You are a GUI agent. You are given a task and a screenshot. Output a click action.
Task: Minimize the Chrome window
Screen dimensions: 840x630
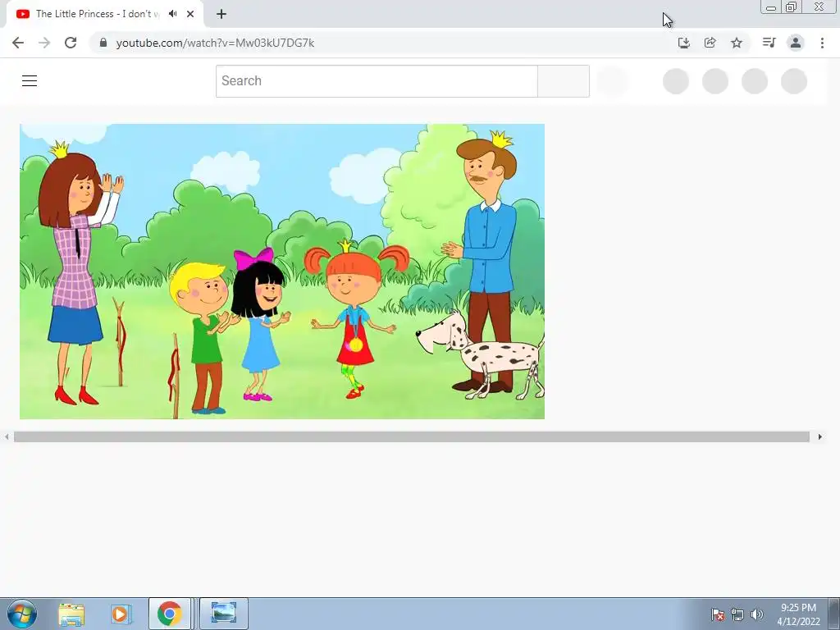[x=771, y=7]
